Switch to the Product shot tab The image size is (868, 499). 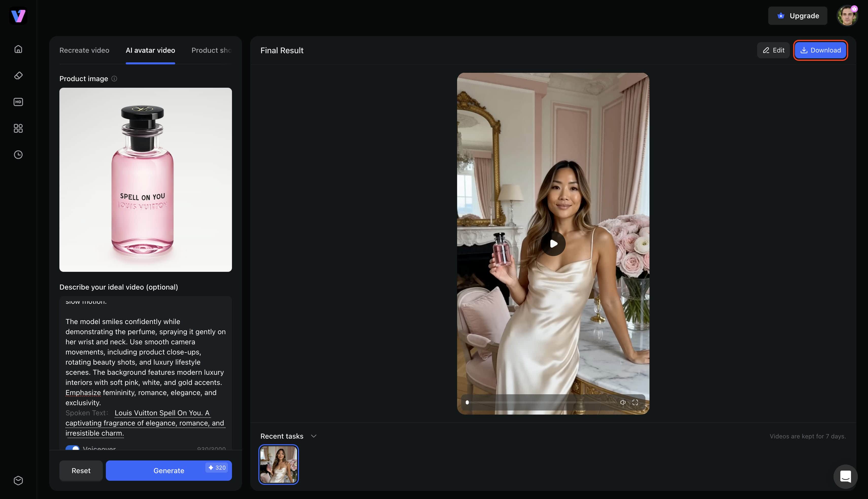coord(211,50)
